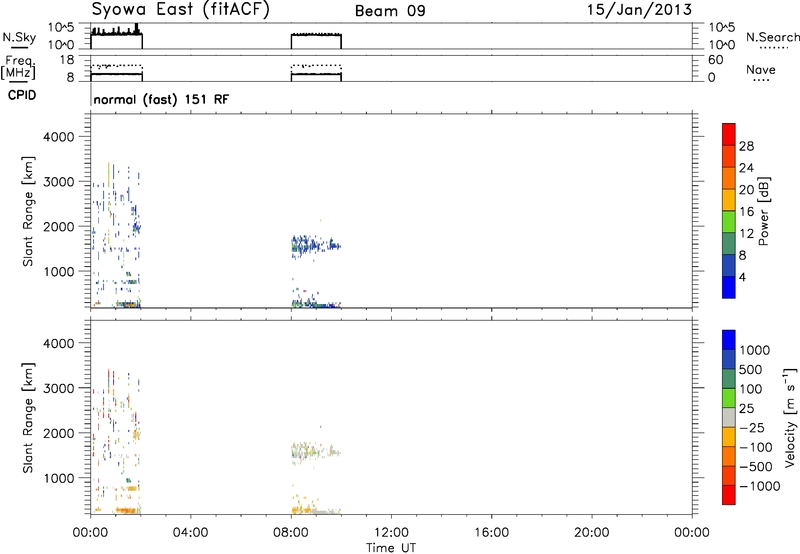
Task: Click the green 25–100 m/s Velocity swatch
Action: click(729, 398)
